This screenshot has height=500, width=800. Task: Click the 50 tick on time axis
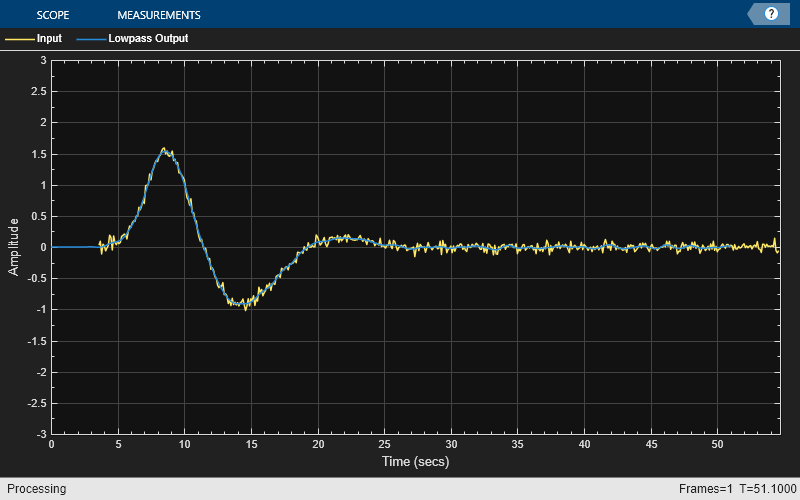pyautogui.click(x=718, y=444)
